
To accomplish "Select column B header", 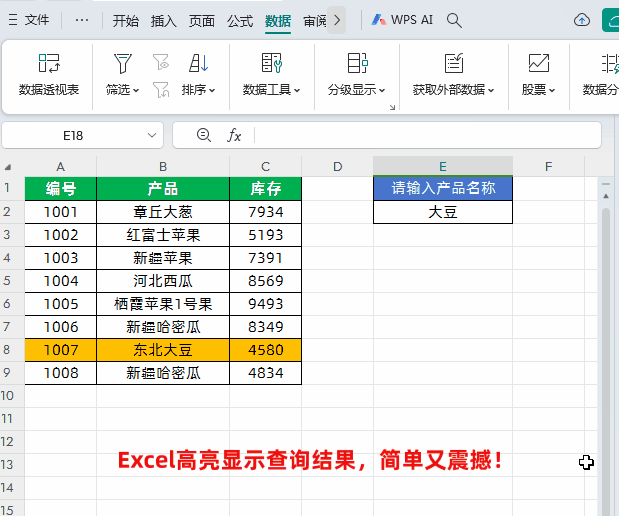I will coord(163,167).
